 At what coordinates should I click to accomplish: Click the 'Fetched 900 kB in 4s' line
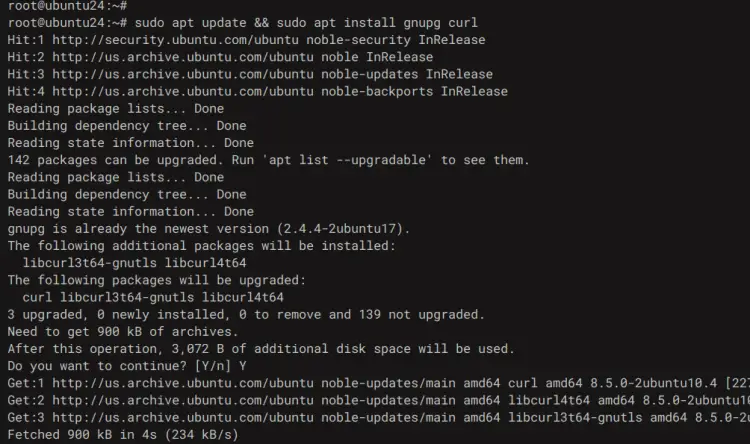123,435
